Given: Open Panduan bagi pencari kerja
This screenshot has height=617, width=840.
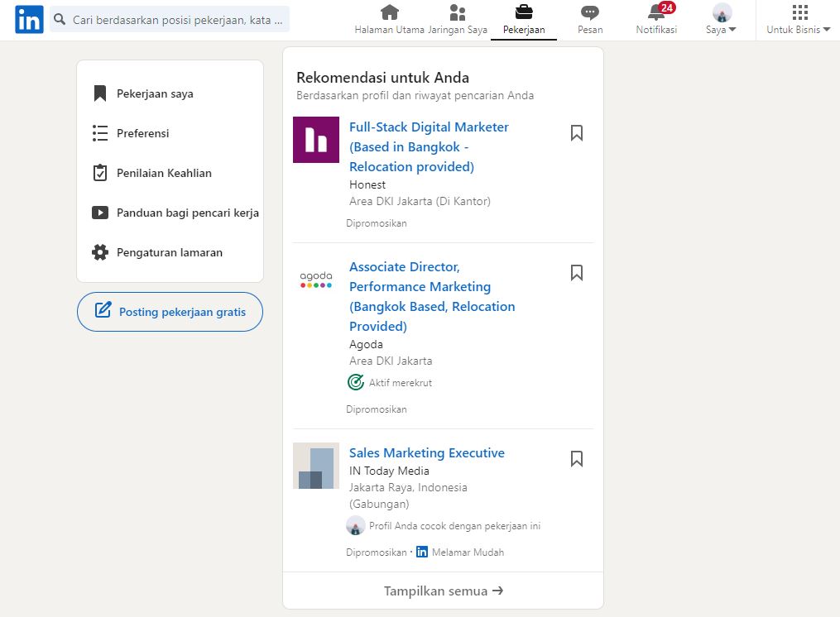Looking at the screenshot, I should tap(188, 213).
